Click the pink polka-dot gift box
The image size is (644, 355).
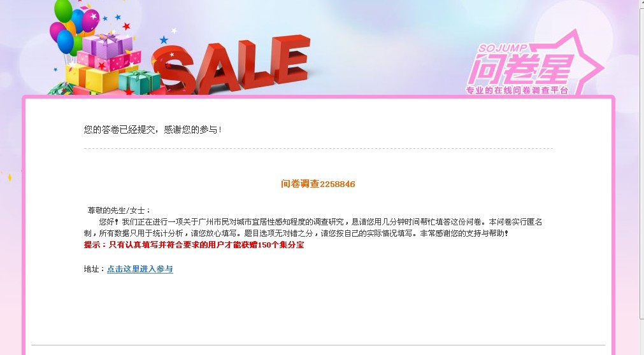point(109,60)
